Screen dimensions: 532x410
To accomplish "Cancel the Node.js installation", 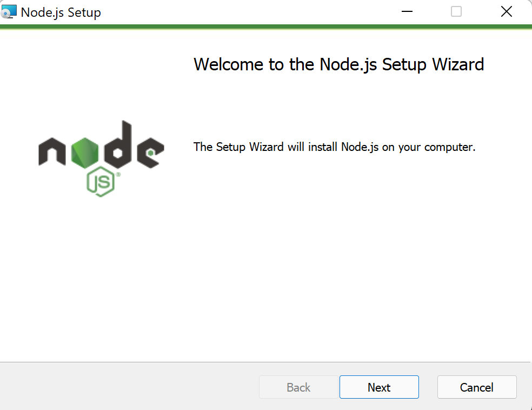I will 476,387.
